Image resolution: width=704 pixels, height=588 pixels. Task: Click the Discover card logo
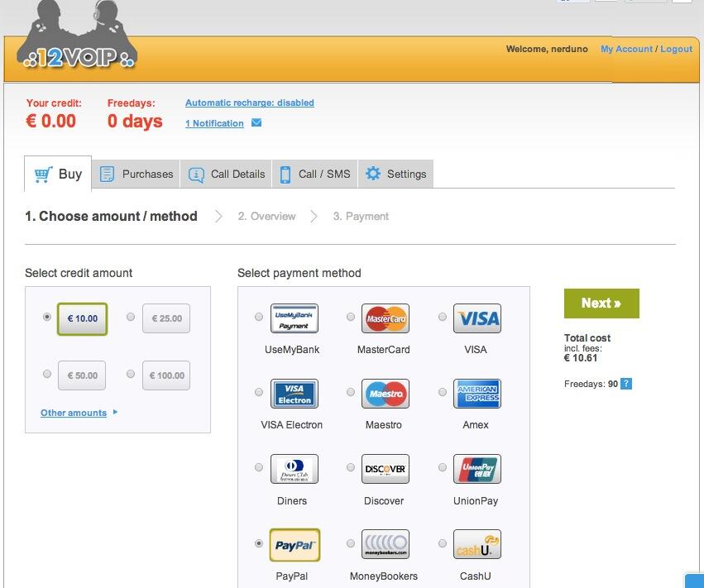pos(386,469)
